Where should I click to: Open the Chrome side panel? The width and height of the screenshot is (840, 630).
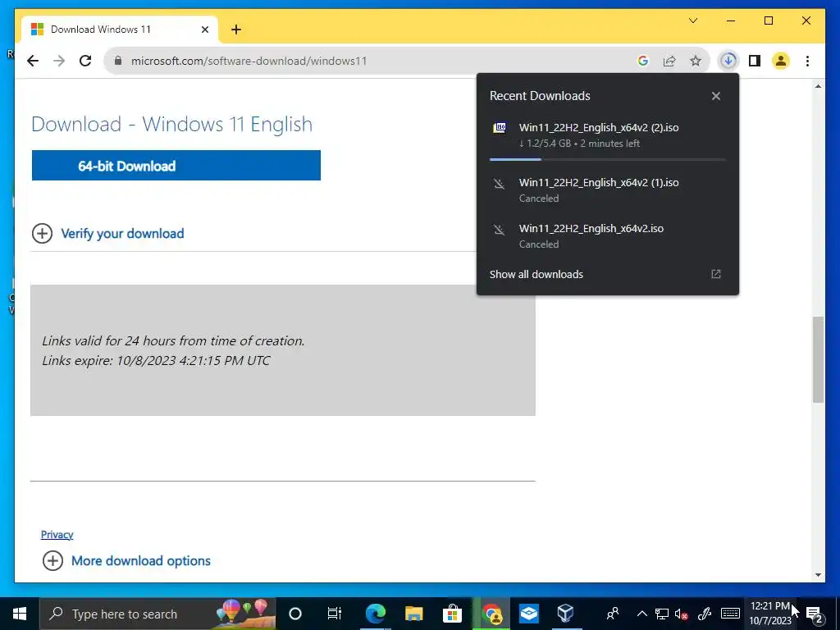coord(755,61)
